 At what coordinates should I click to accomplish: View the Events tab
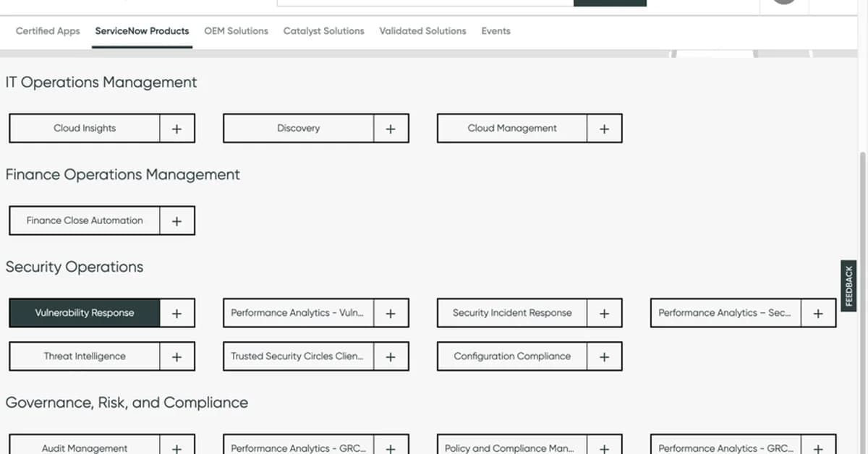point(496,31)
